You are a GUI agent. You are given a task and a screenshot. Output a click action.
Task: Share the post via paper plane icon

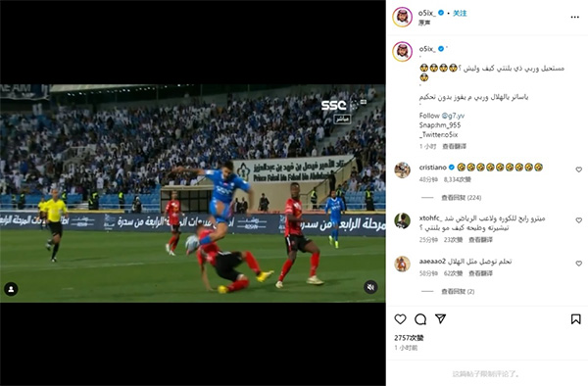tap(441, 319)
